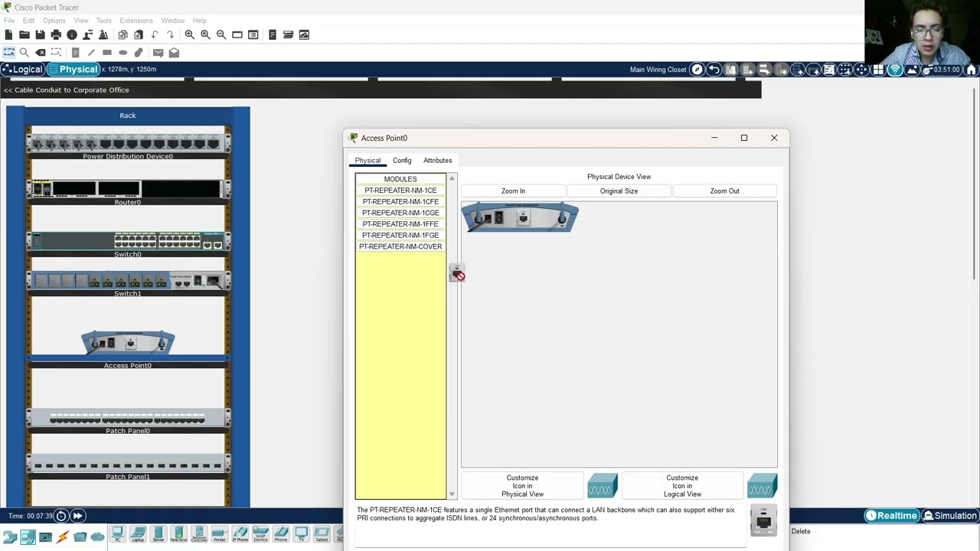Click Zoom In in Physical Device View
980x551 pixels.
click(x=513, y=191)
